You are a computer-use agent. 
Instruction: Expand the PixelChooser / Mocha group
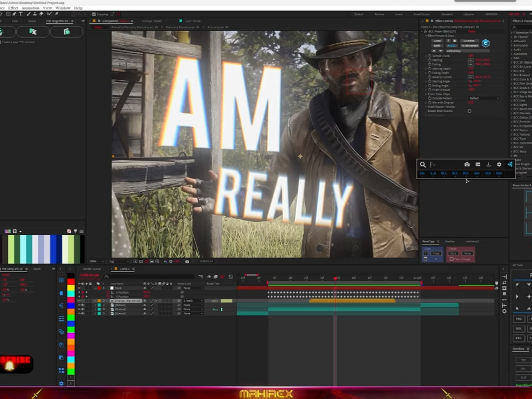pyautogui.click(x=426, y=107)
